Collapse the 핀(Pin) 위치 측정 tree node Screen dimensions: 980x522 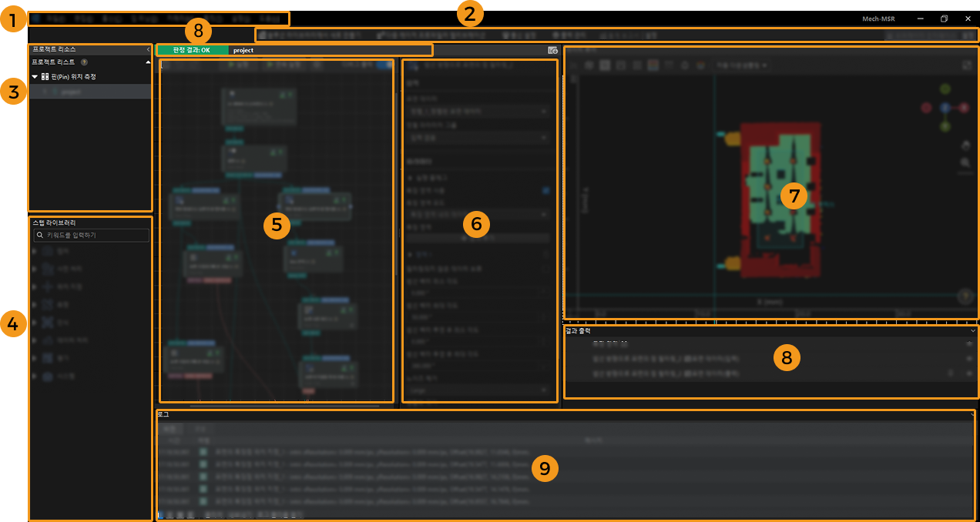35,77
